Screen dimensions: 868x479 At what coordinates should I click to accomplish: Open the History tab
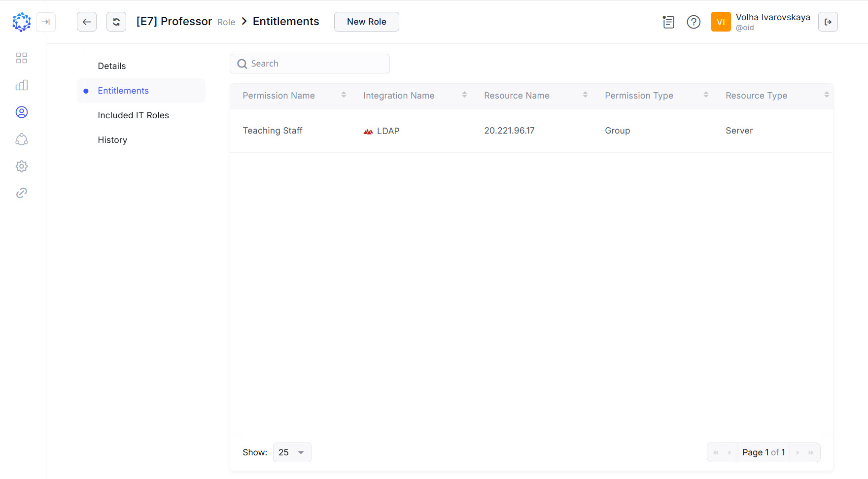point(112,140)
